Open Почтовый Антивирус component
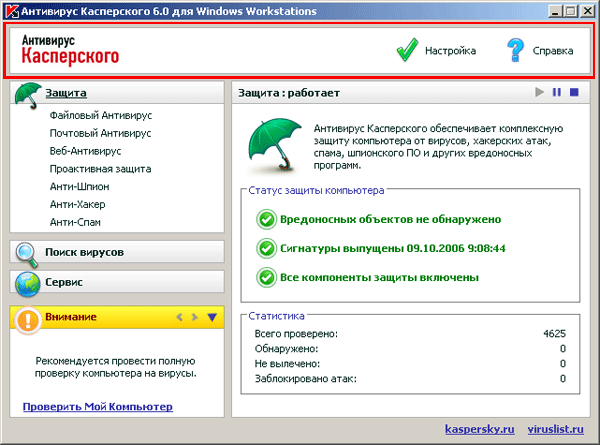This screenshot has width=600, height=445. [x=100, y=133]
